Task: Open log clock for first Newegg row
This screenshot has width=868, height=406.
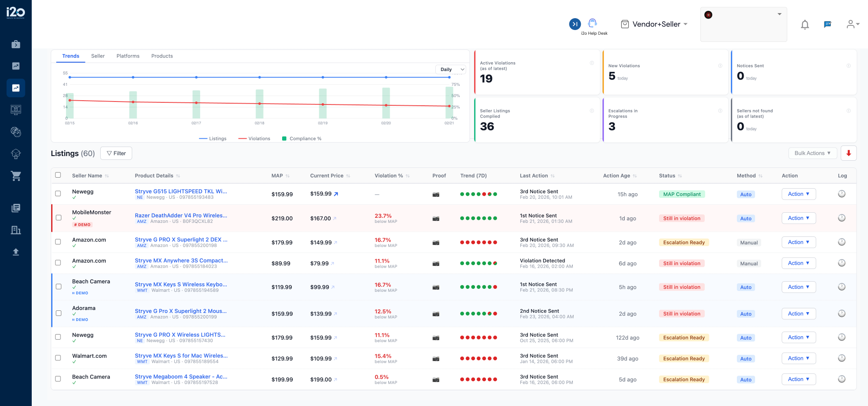Action: coord(842,194)
